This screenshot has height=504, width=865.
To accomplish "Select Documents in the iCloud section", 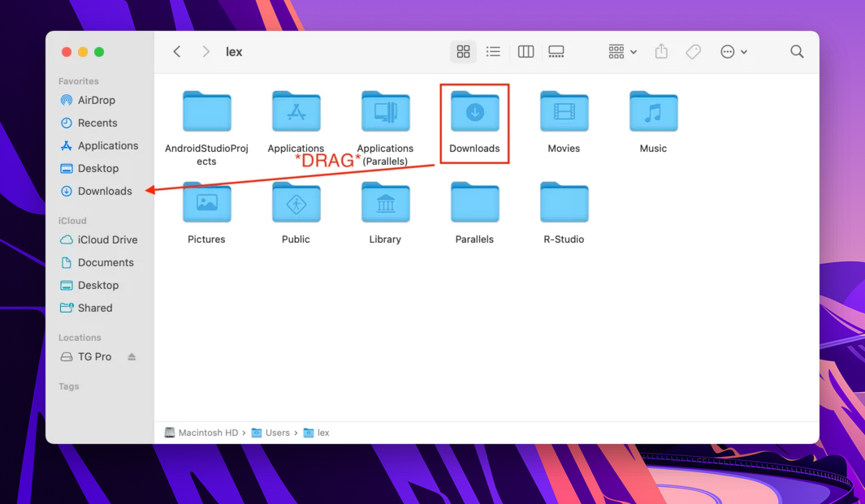I will coord(97,262).
